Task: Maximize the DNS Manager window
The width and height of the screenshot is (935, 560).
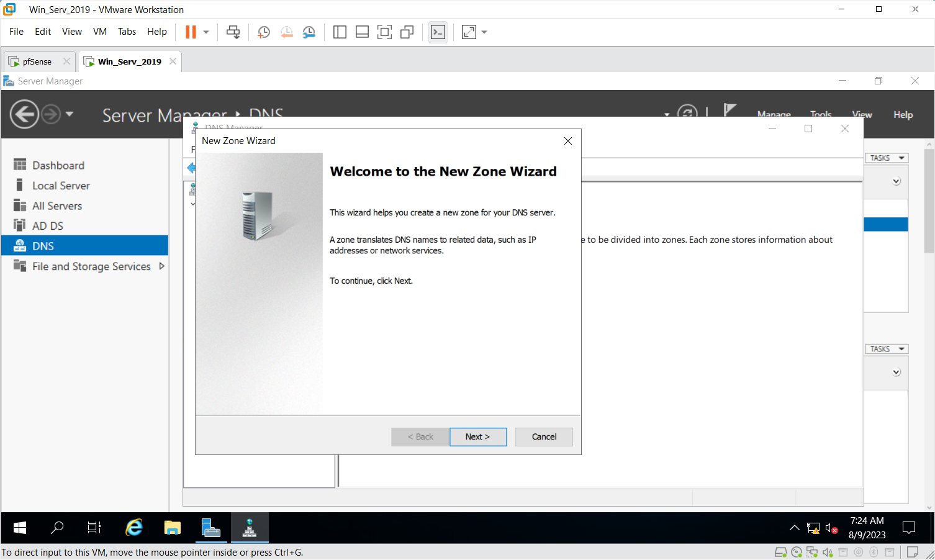Action: tap(808, 129)
